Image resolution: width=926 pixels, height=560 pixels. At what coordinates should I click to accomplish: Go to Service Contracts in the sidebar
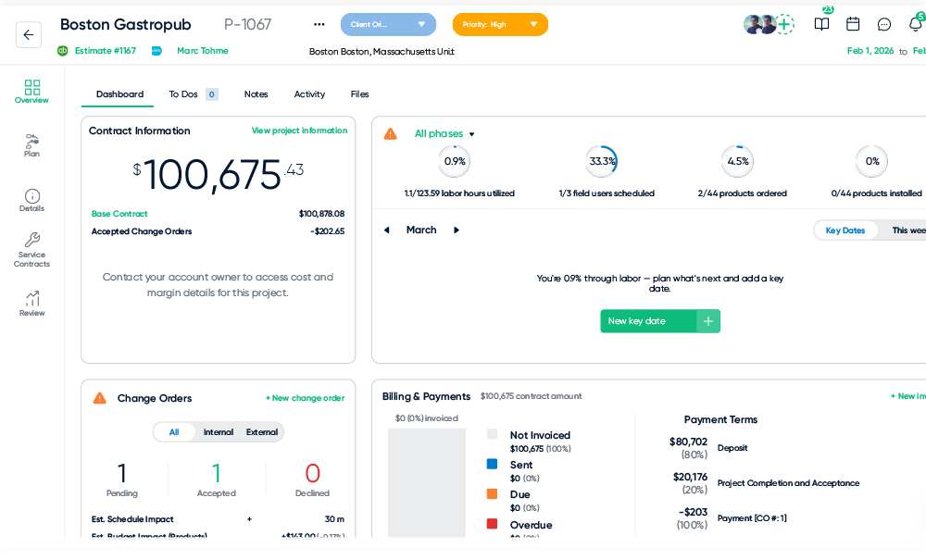click(x=31, y=250)
